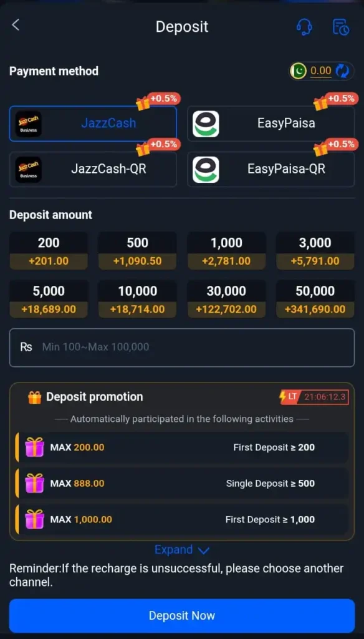Refresh balance with circular arrows icon
The image size is (364, 639).
pos(342,71)
